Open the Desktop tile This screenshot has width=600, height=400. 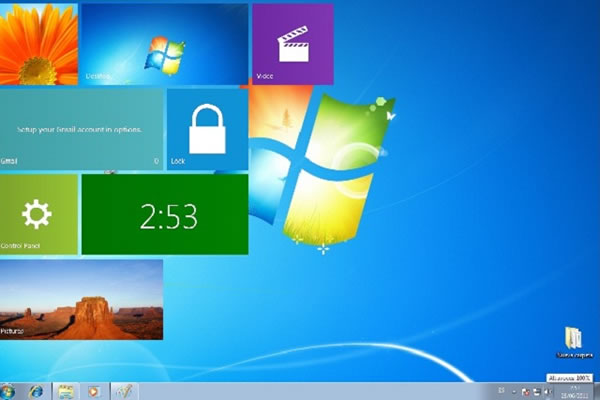[x=165, y=44]
